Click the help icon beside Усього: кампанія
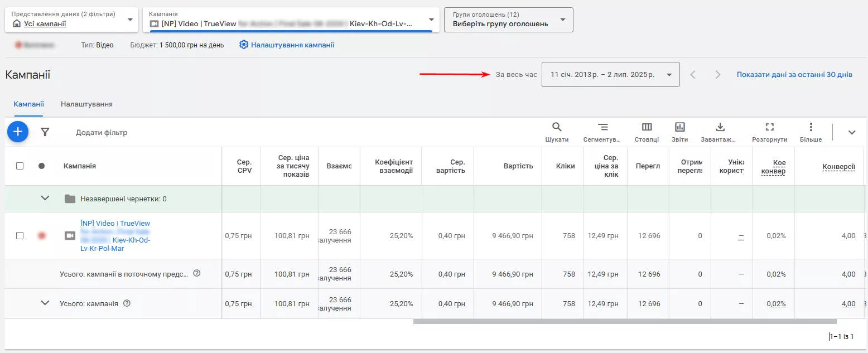 coord(127,303)
